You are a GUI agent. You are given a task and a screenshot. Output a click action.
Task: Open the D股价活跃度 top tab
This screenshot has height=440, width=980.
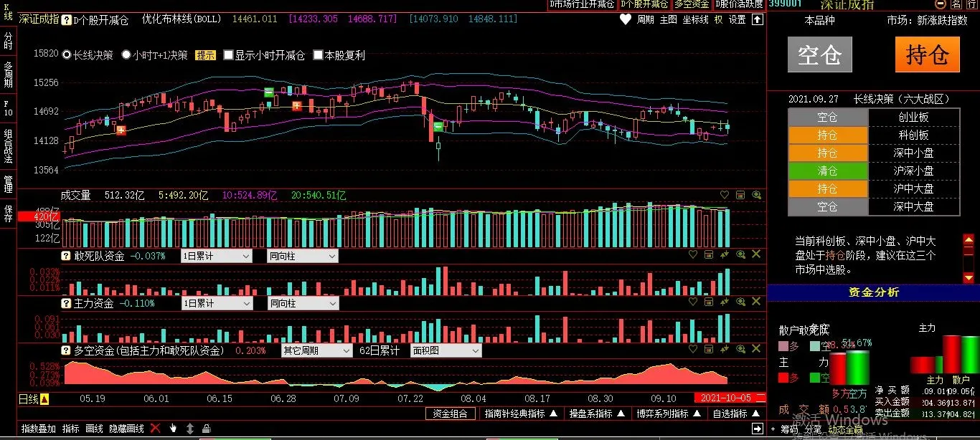coord(739,4)
